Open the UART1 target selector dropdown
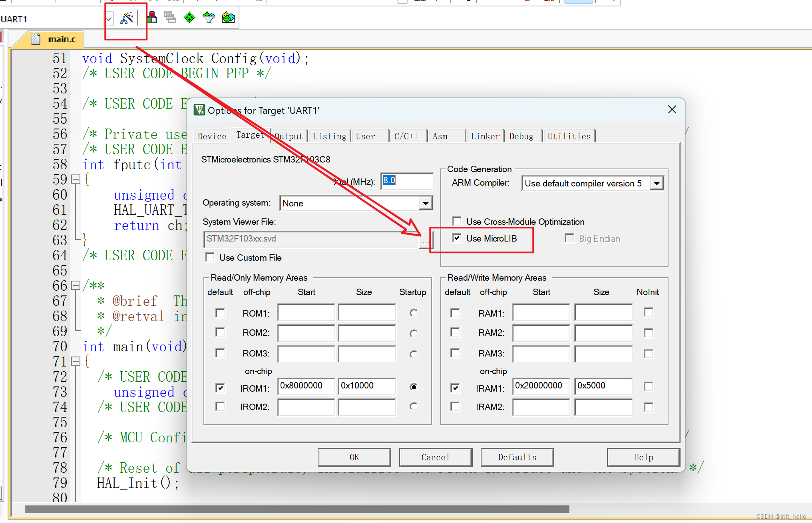 [x=108, y=19]
